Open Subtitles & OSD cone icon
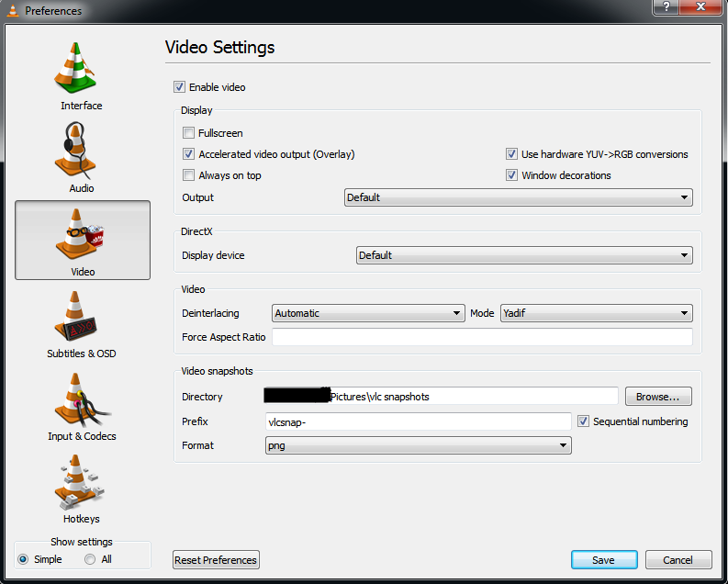 [x=75, y=316]
